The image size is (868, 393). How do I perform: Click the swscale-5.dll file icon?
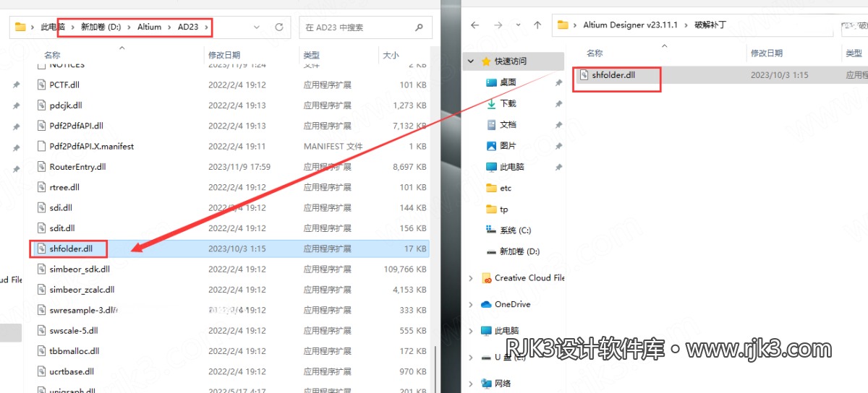[x=43, y=331]
